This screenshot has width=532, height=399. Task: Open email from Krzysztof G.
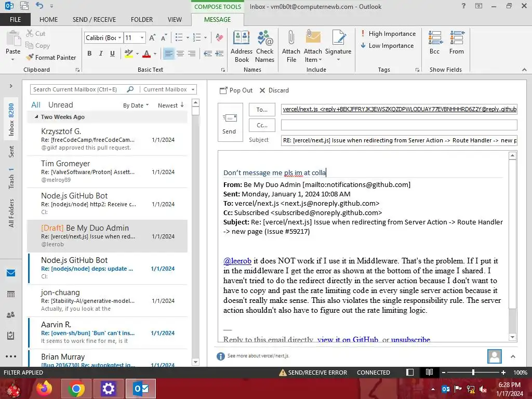pyautogui.click(x=107, y=139)
